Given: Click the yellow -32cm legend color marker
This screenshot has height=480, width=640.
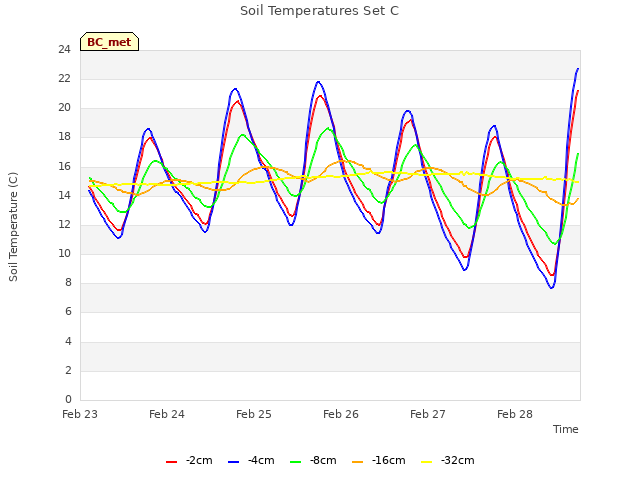Looking at the screenshot, I should [x=427, y=462].
